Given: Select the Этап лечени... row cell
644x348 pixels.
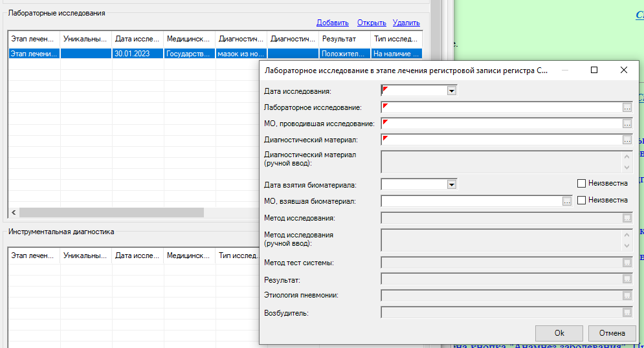Looking at the screenshot, I should point(34,53).
